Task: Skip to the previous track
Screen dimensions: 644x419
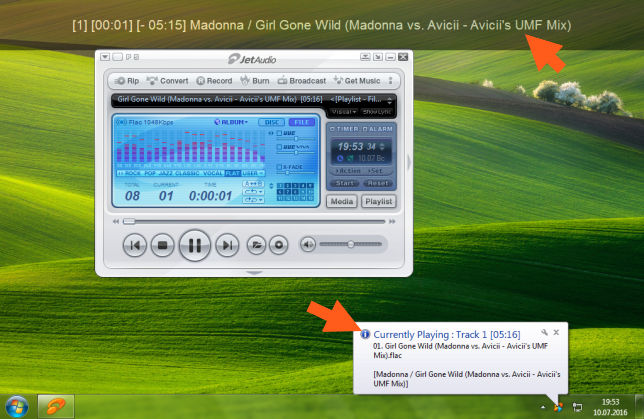Action: pyautogui.click(x=134, y=245)
